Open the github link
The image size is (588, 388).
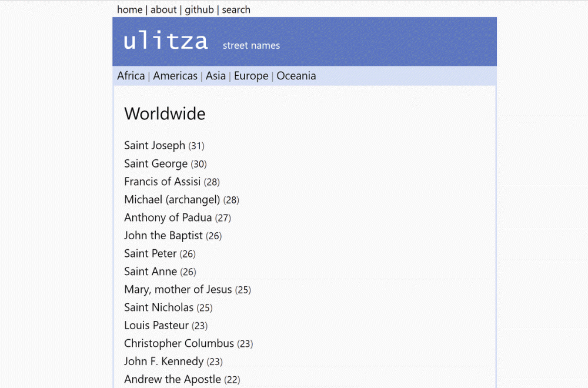coord(199,9)
